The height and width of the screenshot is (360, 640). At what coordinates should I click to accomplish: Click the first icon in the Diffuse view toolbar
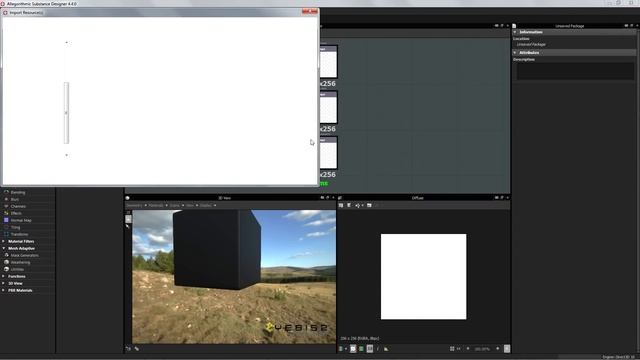click(341, 205)
